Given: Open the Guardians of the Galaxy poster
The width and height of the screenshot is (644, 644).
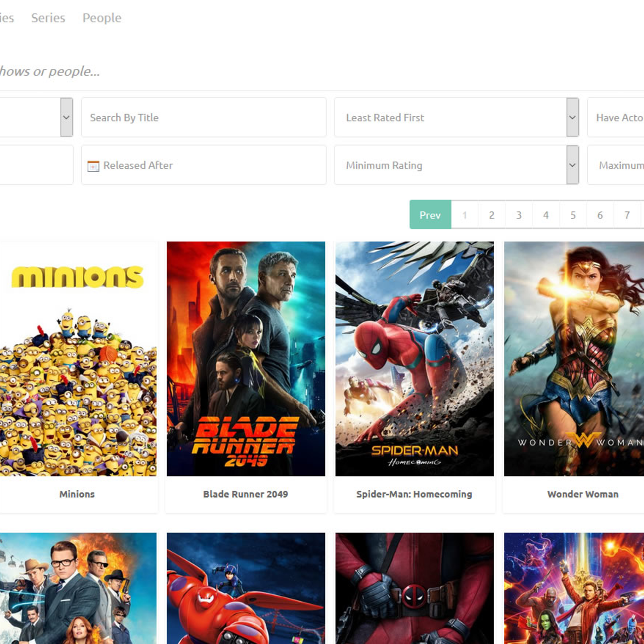Looking at the screenshot, I should click(x=574, y=588).
